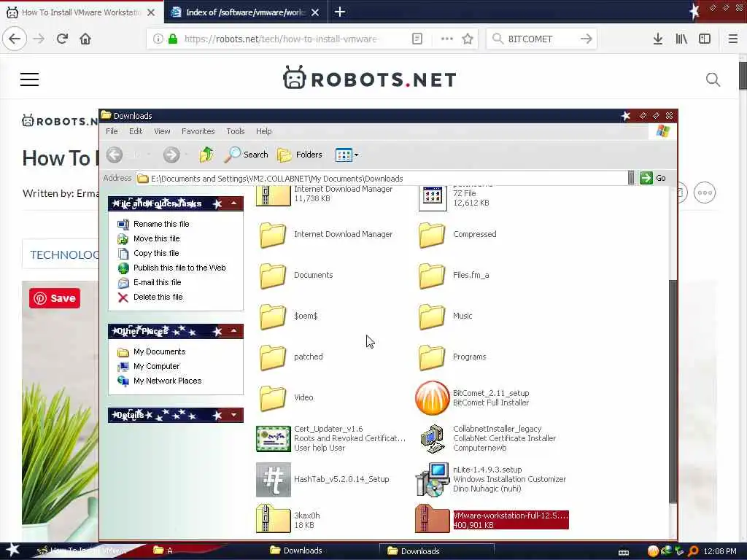Click Explorer Search toolbar button
This screenshot has width=747, height=560.
[247, 155]
